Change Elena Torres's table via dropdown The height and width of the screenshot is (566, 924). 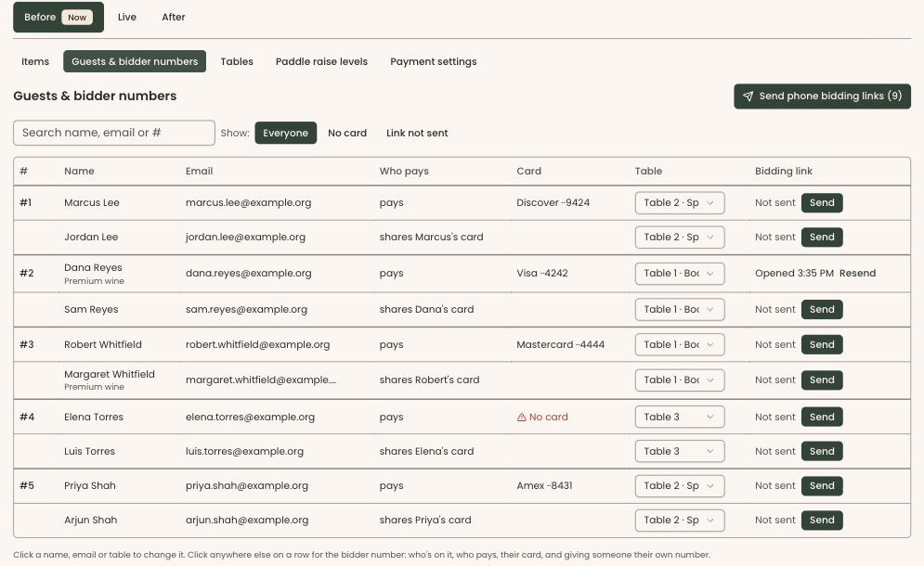click(x=680, y=417)
